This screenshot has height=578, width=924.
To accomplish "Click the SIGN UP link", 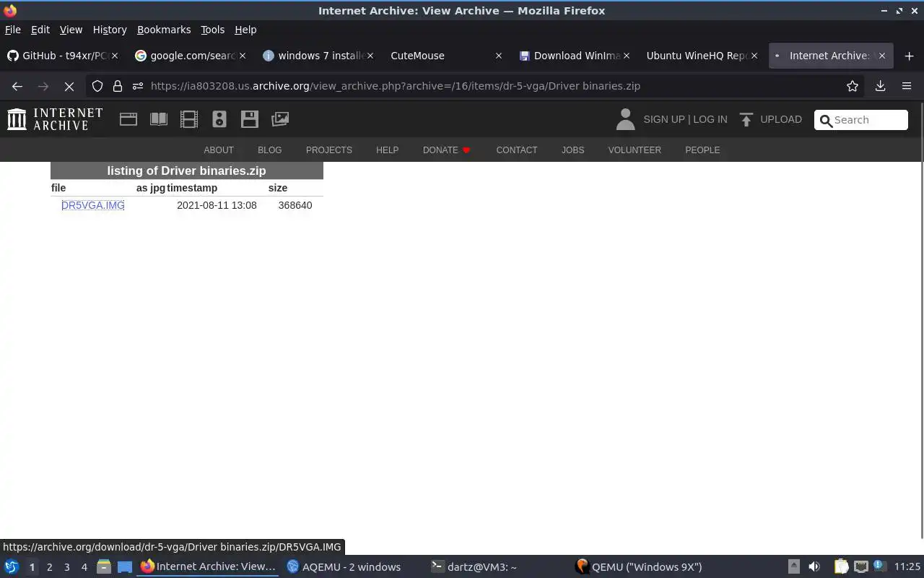I will pos(663,119).
